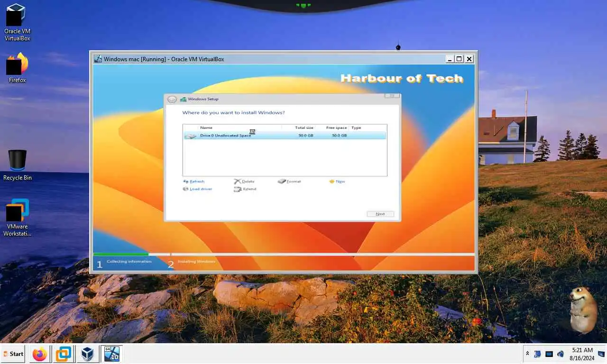
Task: Open Oracle VM VirtualBox desktop shortcut
Action: coord(17,22)
